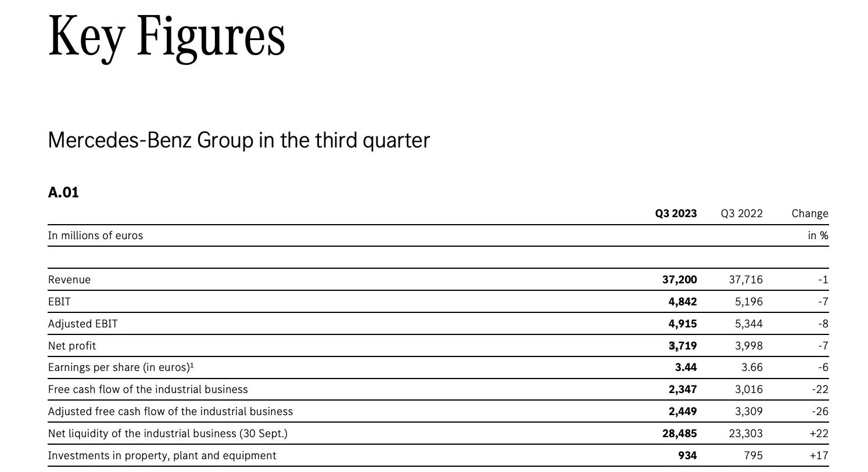Click the net liquidity change +22

click(x=819, y=434)
